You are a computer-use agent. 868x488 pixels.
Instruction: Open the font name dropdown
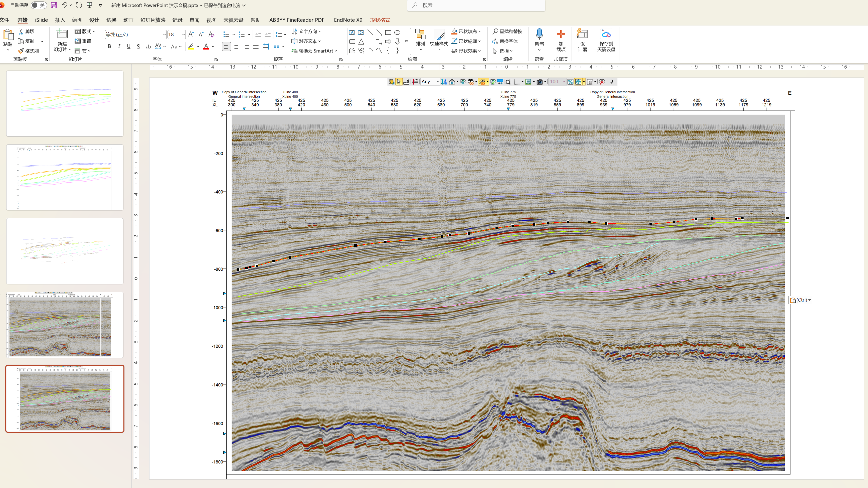(164, 34)
